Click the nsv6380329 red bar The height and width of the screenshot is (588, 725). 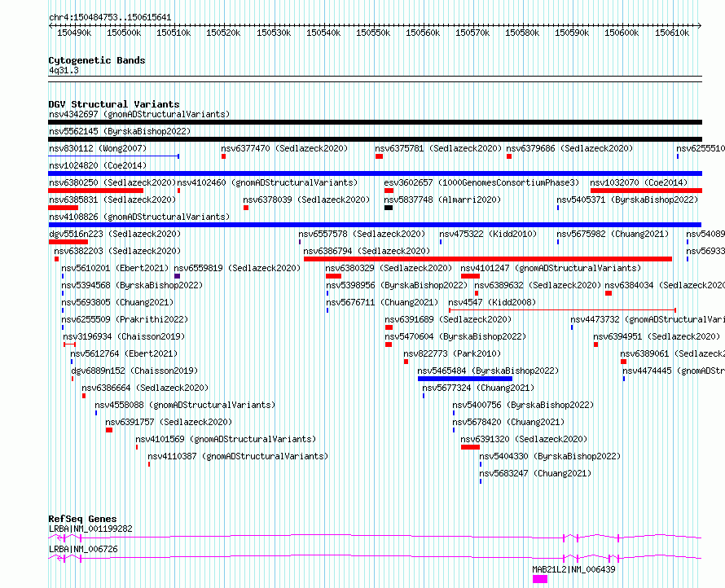[x=333, y=276]
